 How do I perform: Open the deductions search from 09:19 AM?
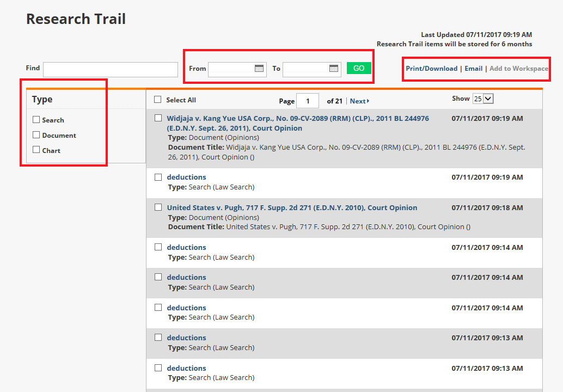coord(186,177)
